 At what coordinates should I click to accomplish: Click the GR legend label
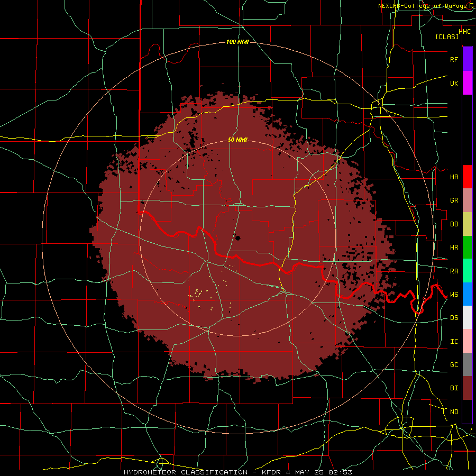point(454,200)
